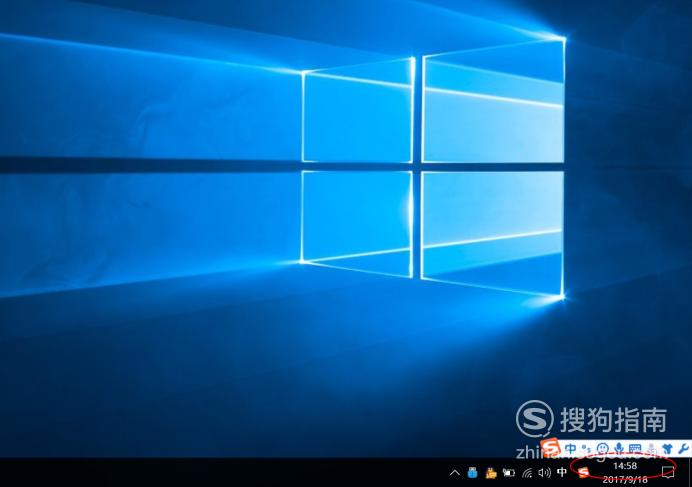Viewport: 692px width, 487px height.
Task: Open the Sogou wrench toolbox icon
Action: click(x=683, y=449)
